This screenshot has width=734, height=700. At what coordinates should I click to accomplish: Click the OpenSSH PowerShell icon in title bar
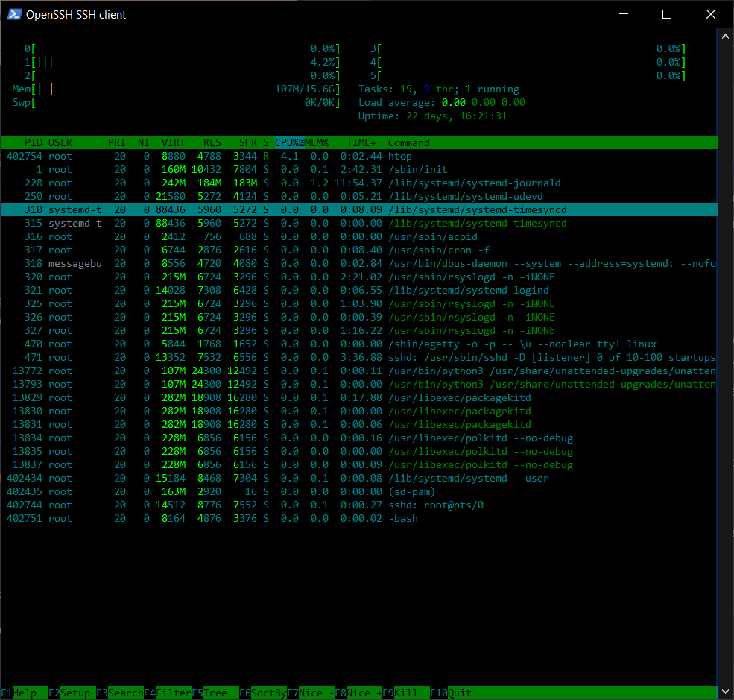click(14, 14)
